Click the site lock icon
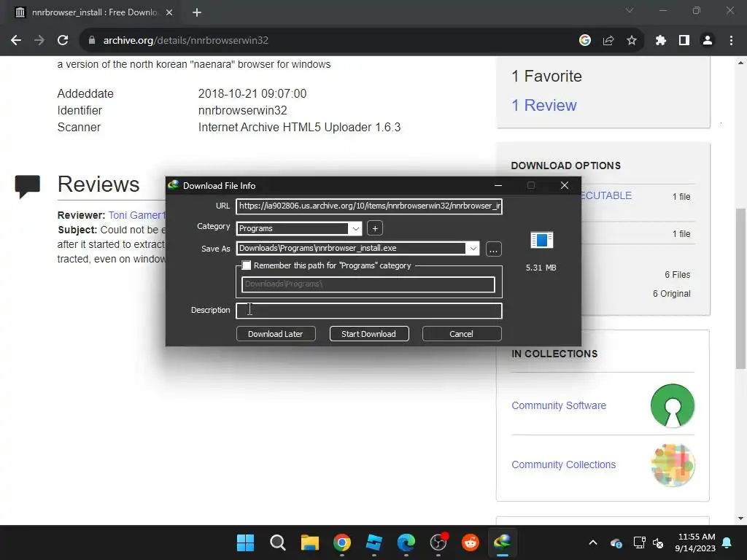747x560 pixels. (92, 41)
